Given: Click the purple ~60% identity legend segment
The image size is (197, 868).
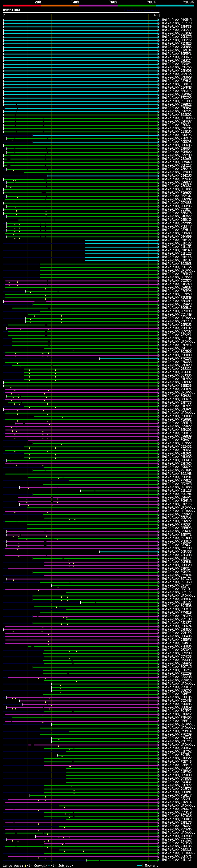Looking at the screenshot, I should [99, 6].
